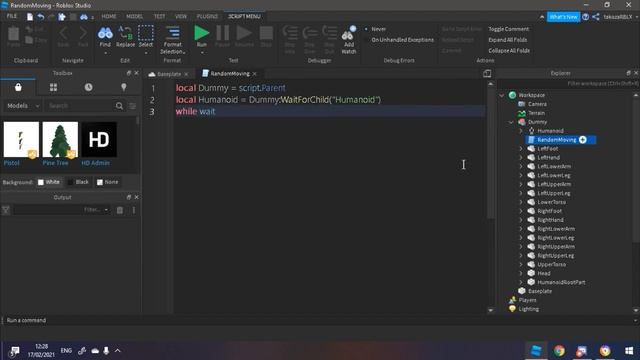Screen dimensions: 640x360
Task: Click Toggle Comment action
Action: [509, 29]
